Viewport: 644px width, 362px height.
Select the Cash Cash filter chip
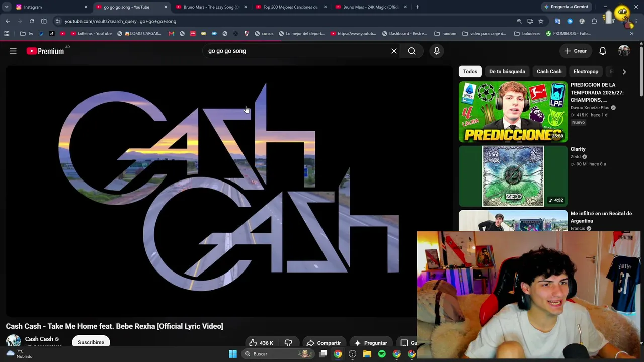pos(549,72)
